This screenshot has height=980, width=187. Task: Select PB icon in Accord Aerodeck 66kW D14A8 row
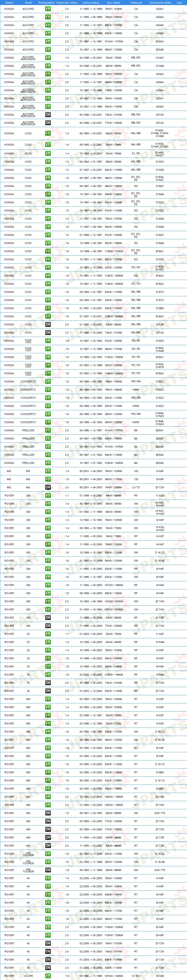48,66
